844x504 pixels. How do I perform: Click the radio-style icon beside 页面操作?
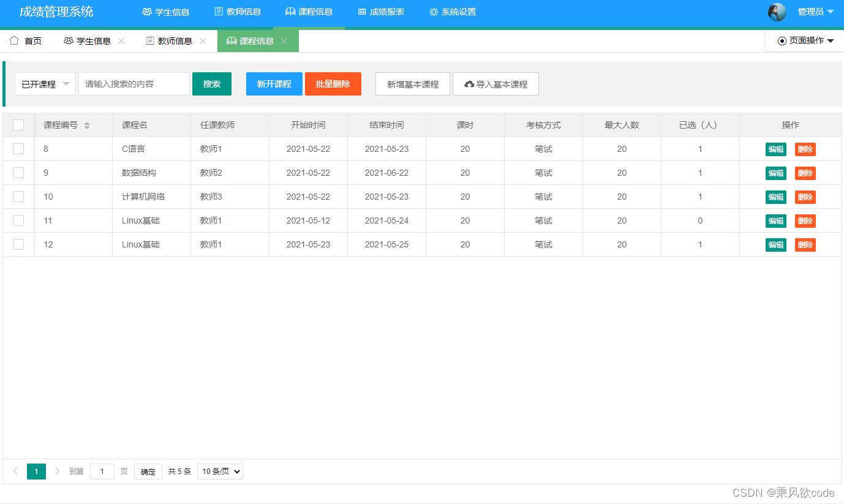point(782,41)
